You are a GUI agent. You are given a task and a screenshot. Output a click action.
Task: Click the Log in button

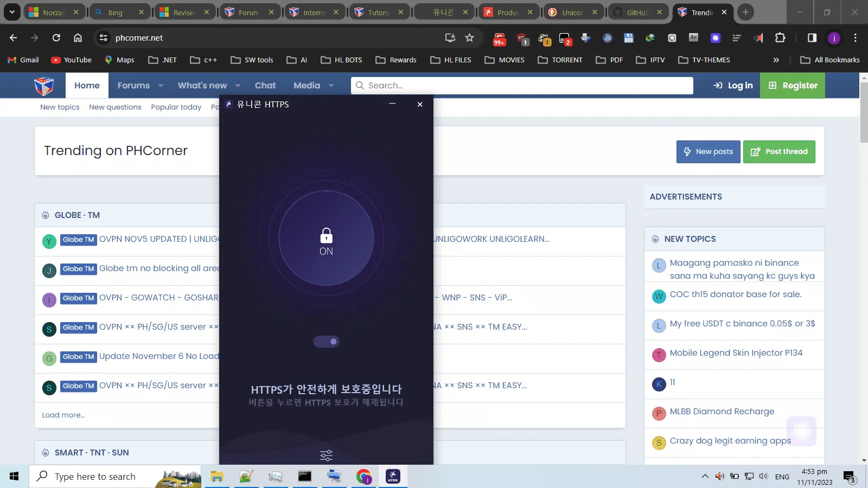tap(733, 86)
